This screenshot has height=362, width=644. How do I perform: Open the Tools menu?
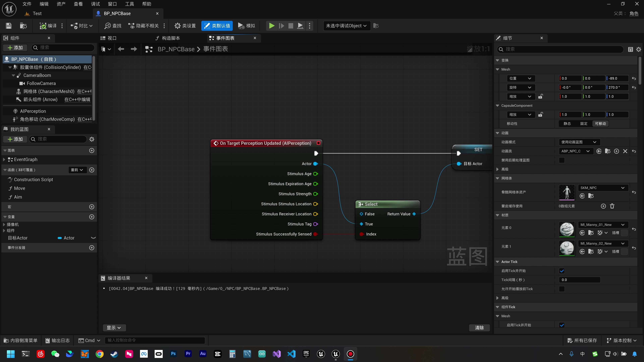(x=129, y=4)
